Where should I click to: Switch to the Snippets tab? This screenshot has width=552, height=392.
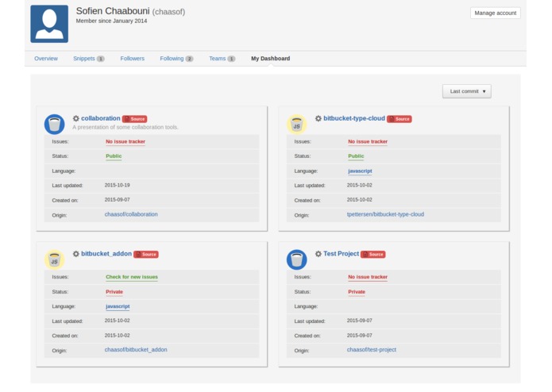click(84, 59)
